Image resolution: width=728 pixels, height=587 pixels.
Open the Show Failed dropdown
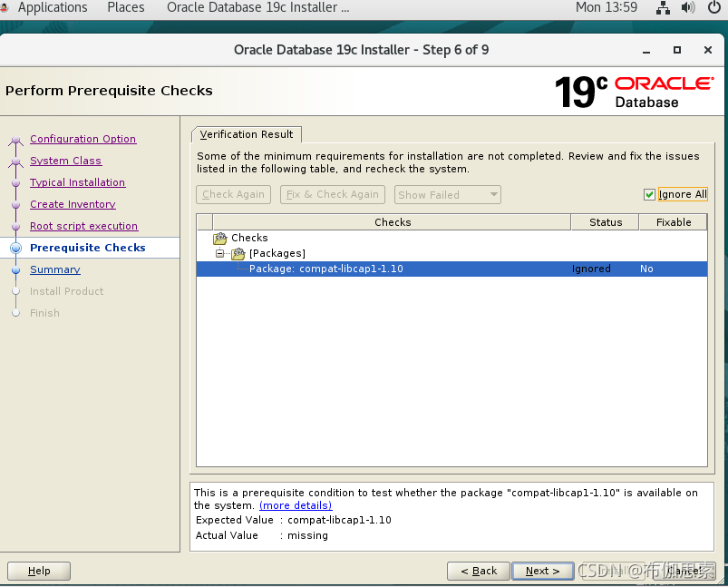click(448, 195)
